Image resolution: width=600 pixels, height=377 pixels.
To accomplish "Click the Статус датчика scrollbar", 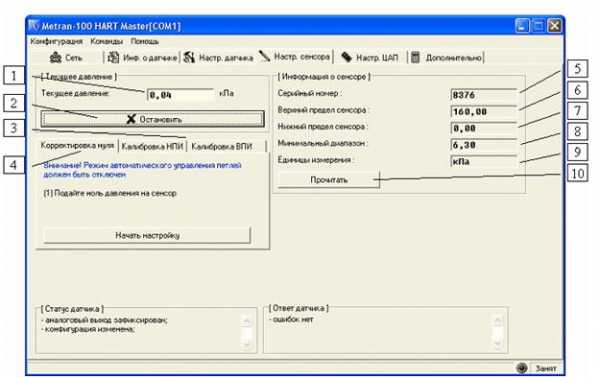I will click(x=247, y=332).
